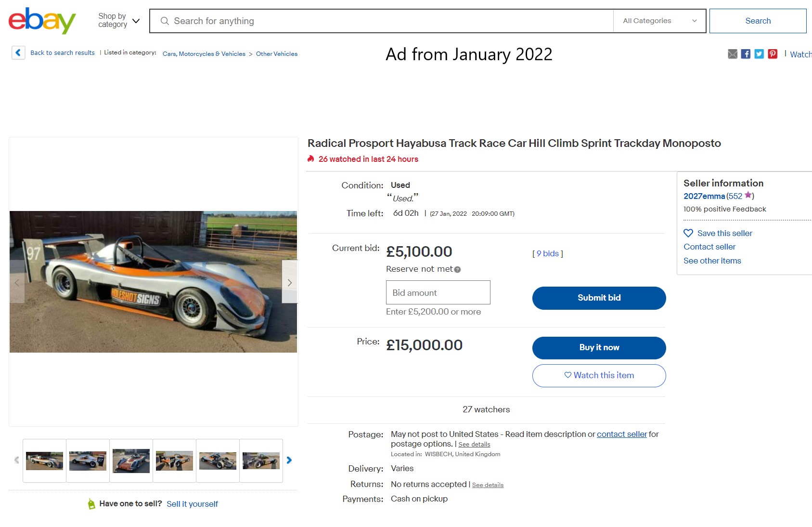Share listing via email icon
The height and width of the screenshot is (527, 812).
[x=733, y=54]
